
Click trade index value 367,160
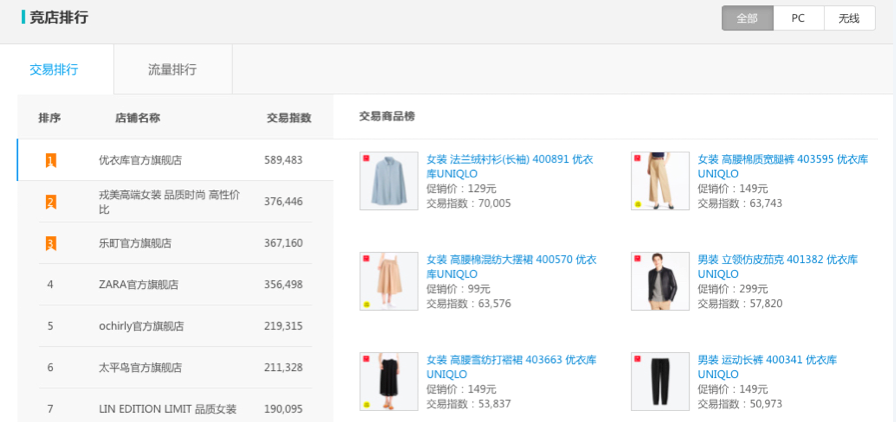point(283,244)
